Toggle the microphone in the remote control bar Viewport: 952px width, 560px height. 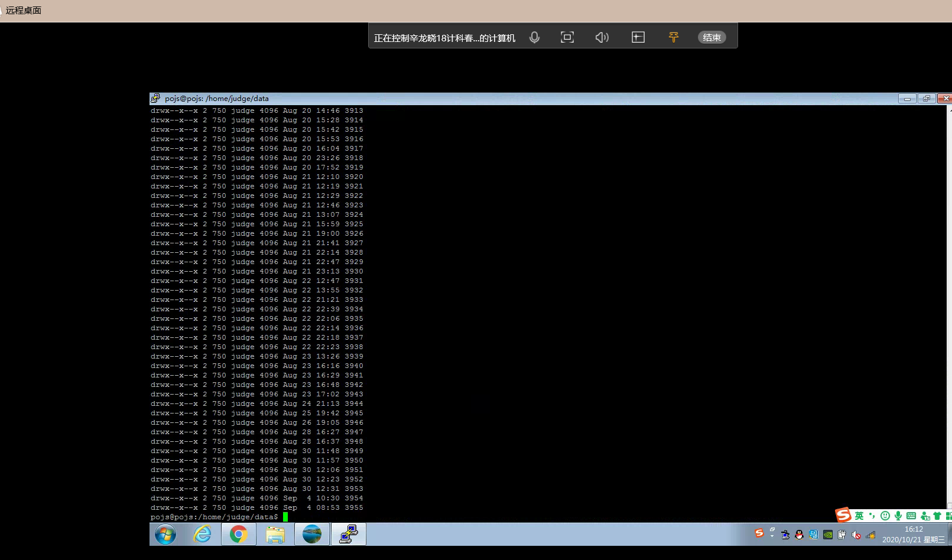pyautogui.click(x=534, y=37)
